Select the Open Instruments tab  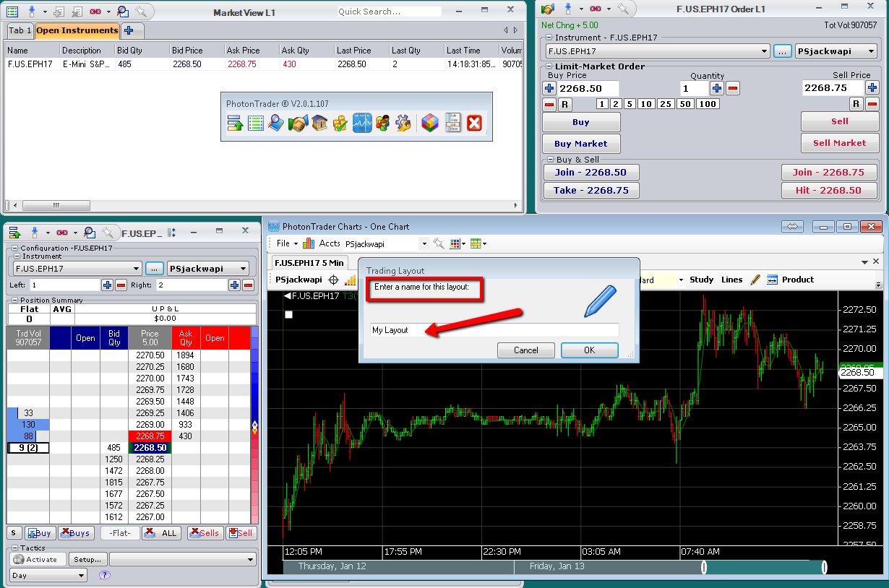77,30
